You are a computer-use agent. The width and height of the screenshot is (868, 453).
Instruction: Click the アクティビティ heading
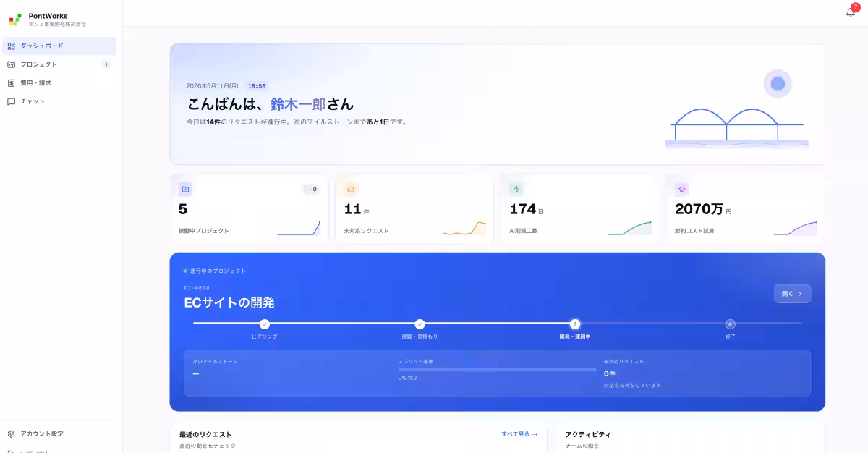point(588,435)
